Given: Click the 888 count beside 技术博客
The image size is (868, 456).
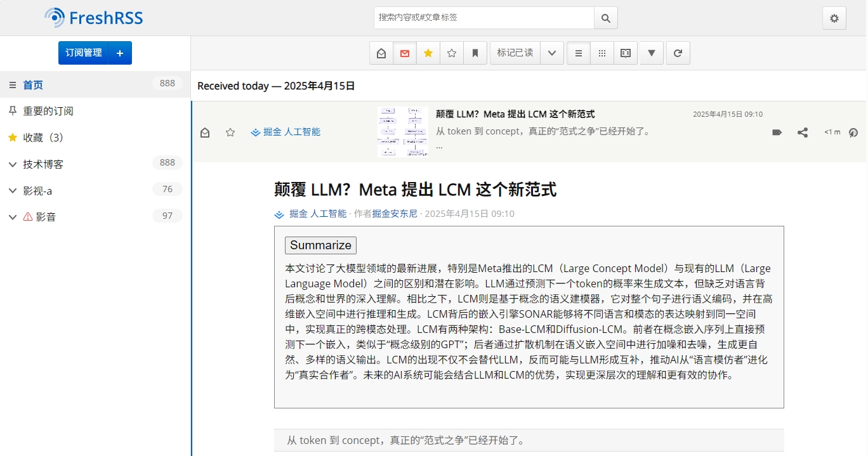Looking at the screenshot, I should point(168,163).
